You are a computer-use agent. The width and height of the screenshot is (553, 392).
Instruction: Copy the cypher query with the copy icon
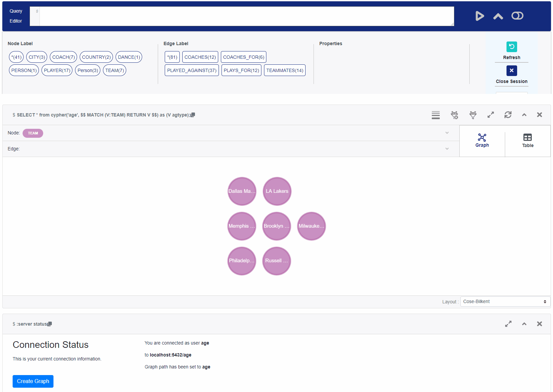tap(193, 115)
